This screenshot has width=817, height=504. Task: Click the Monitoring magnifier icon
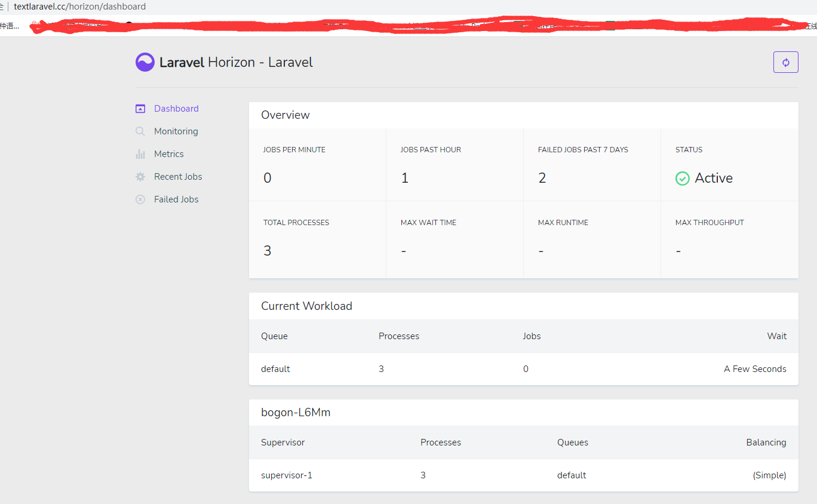pyautogui.click(x=140, y=131)
